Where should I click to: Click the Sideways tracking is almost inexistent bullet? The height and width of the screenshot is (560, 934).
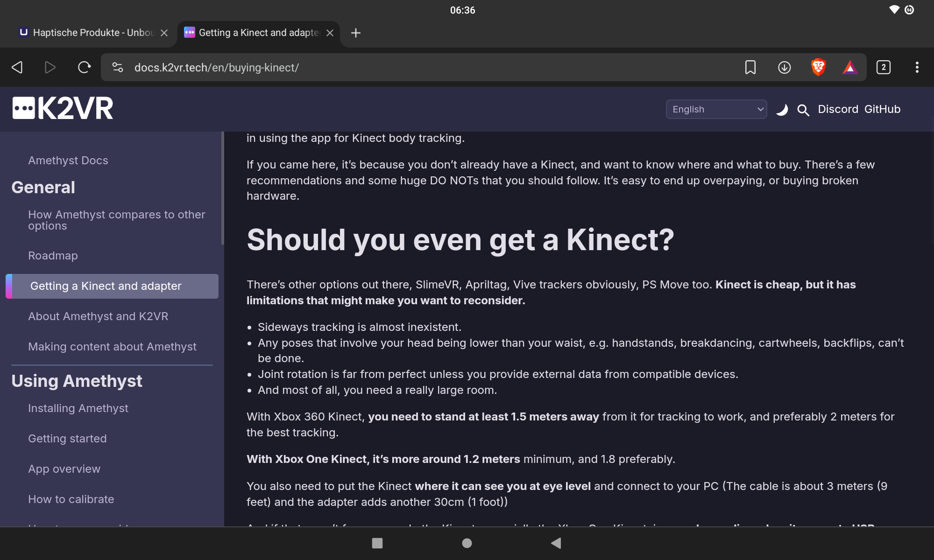359,327
